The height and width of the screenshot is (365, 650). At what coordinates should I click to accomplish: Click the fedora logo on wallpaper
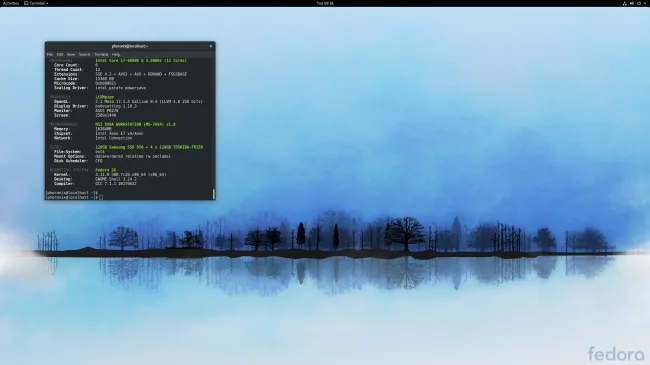coord(616,354)
